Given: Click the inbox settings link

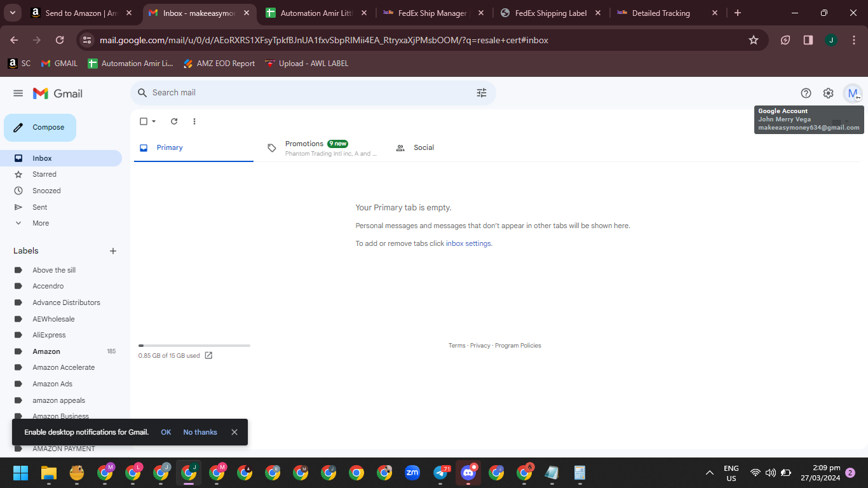Looking at the screenshot, I should pyautogui.click(x=469, y=243).
